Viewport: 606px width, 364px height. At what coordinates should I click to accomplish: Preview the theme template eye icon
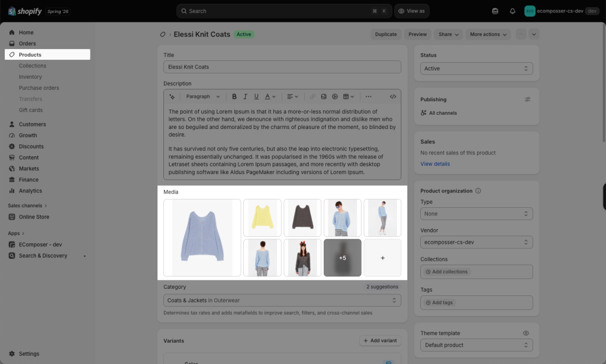point(526,333)
